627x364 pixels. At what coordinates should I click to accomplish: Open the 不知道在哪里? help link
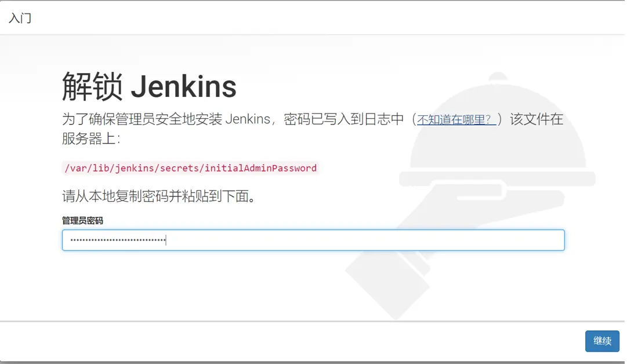coord(456,119)
